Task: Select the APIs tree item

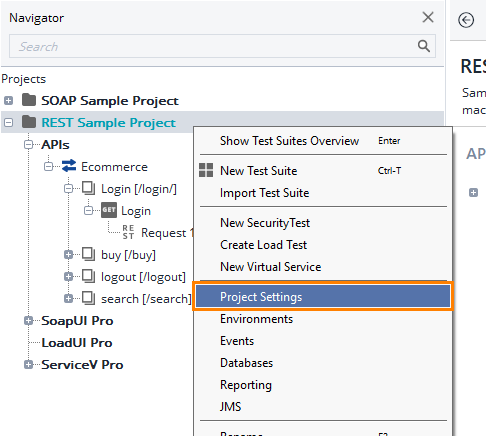Action: pos(55,144)
